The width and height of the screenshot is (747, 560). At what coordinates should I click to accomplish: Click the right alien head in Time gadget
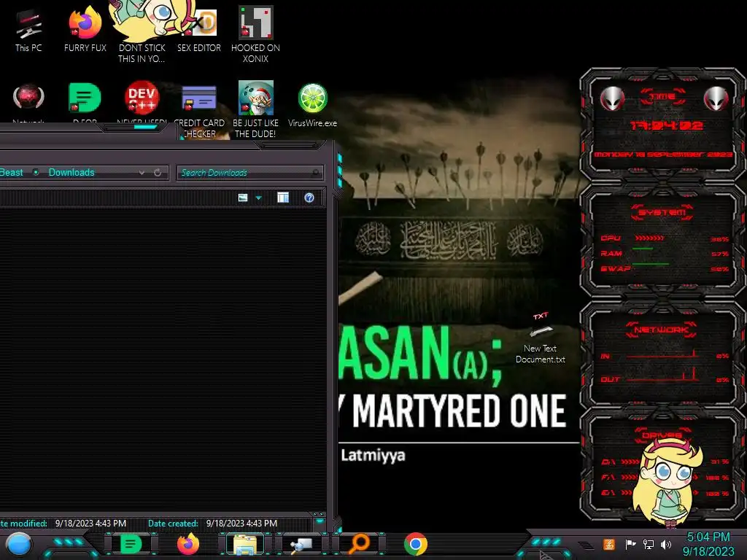[716, 99]
